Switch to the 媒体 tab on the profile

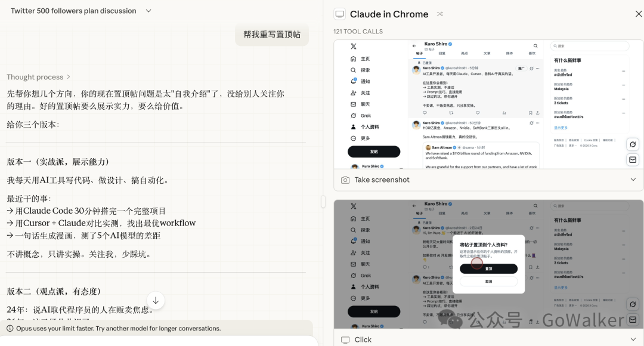coord(509,53)
